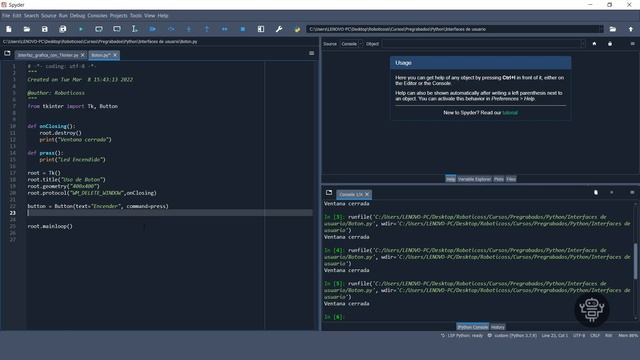Switch to the Help pane tab
Image resolution: width=640 pixels, height=360 pixels.
pos(450,179)
